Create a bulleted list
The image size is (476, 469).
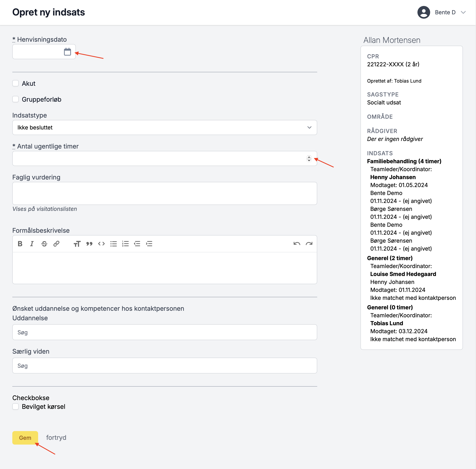pyautogui.click(x=113, y=244)
